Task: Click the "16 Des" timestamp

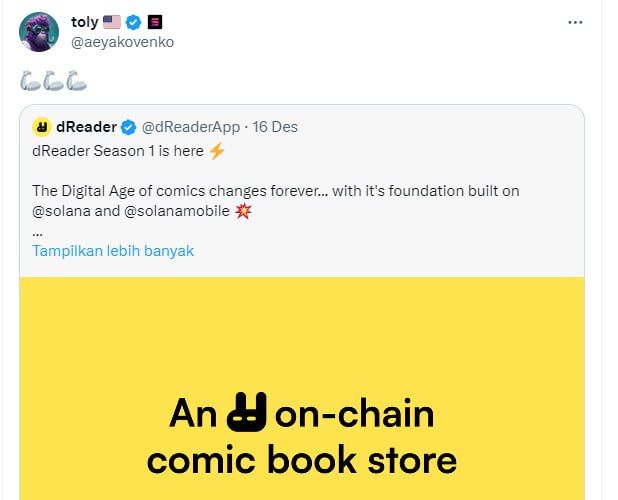Action: pyautogui.click(x=275, y=127)
